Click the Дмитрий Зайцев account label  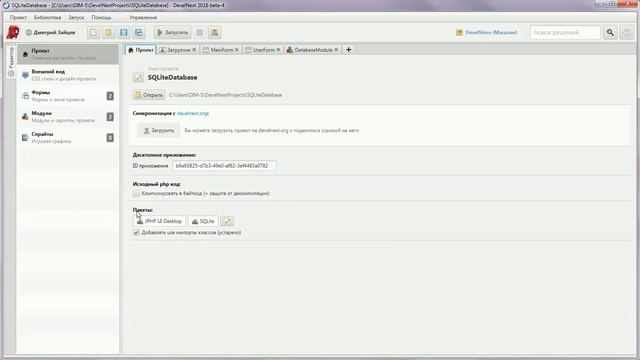click(51, 32)
